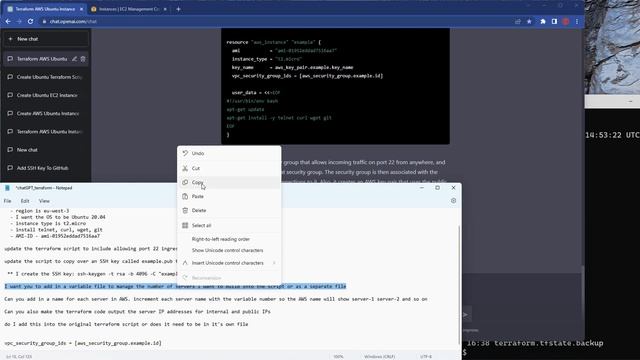Choose Undo from the context menu
This screenshot has width=640, height=360.
click(x=229, y=153)
